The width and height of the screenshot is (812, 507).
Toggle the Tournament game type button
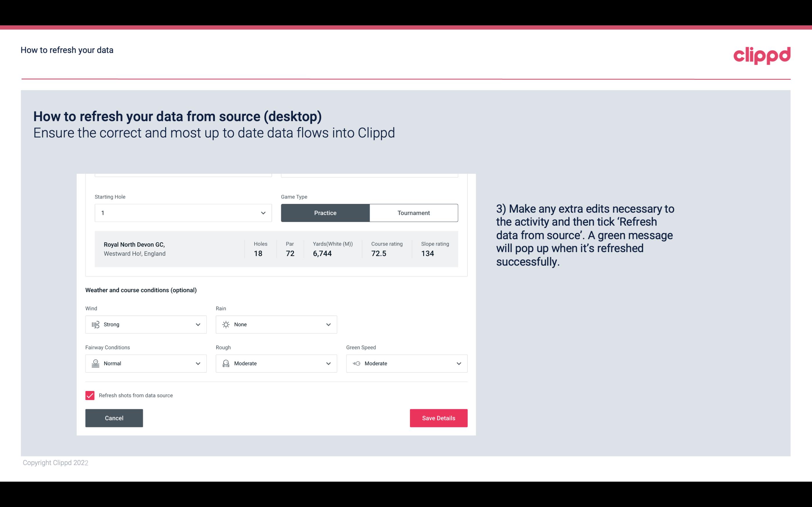(x=413, y=213)
